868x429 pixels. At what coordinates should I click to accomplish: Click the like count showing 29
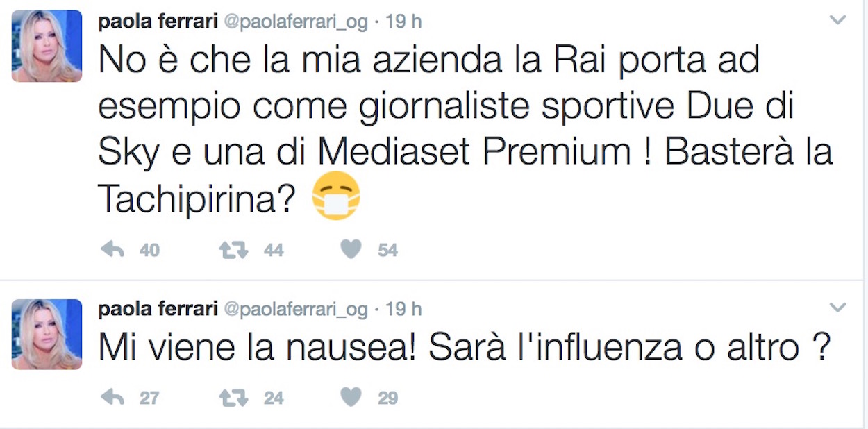387,398
